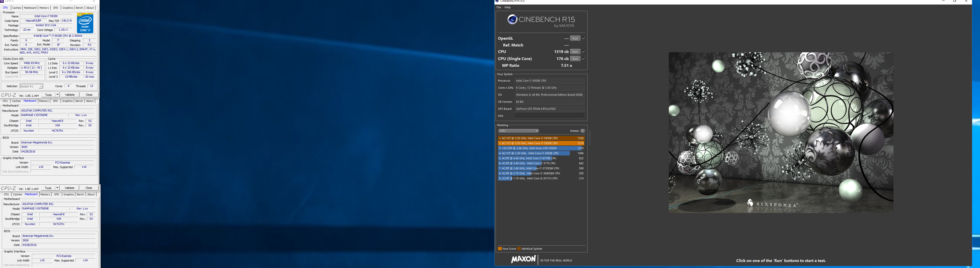Switch to CPU tab in middle CPU-Z window
Image resolution: width=980 pixels, height=268 pixels.
[5, 101]
